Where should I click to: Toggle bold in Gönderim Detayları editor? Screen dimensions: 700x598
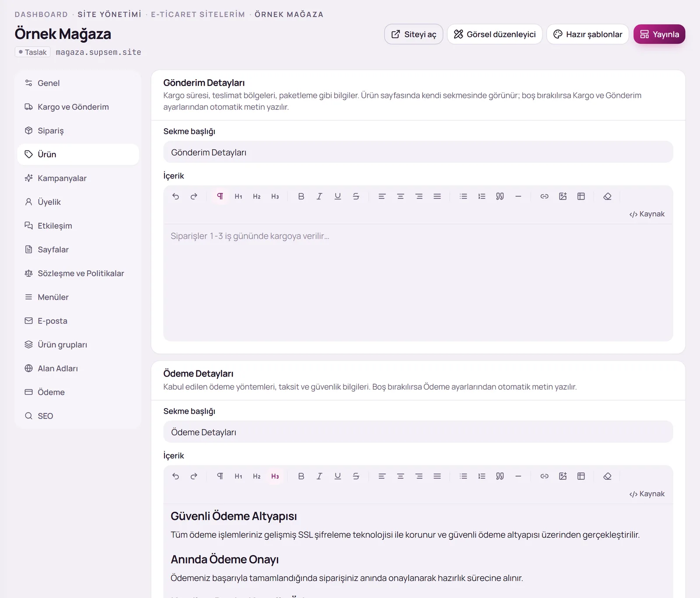point(301,196)
